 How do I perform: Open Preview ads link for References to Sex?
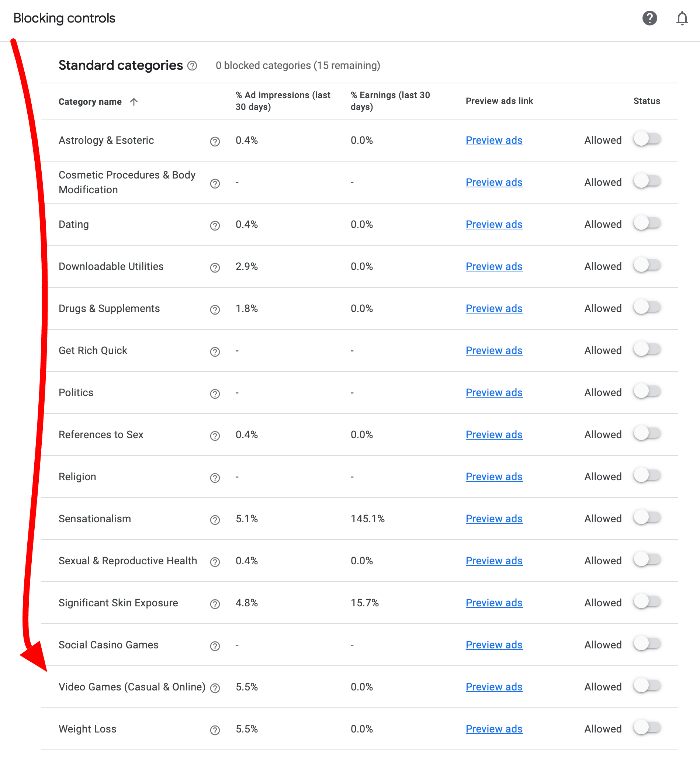click(493, 434)
